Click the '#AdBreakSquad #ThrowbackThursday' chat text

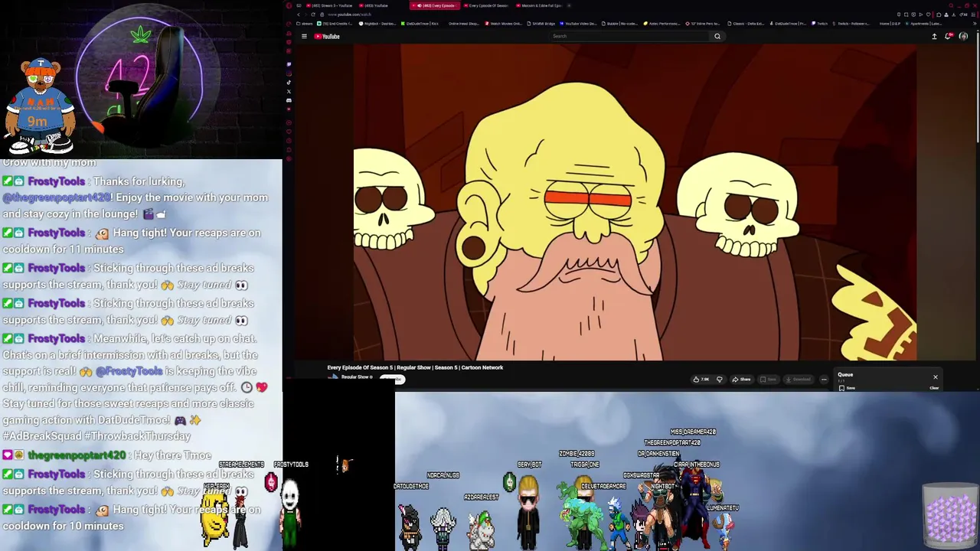[x=96, y=435]
